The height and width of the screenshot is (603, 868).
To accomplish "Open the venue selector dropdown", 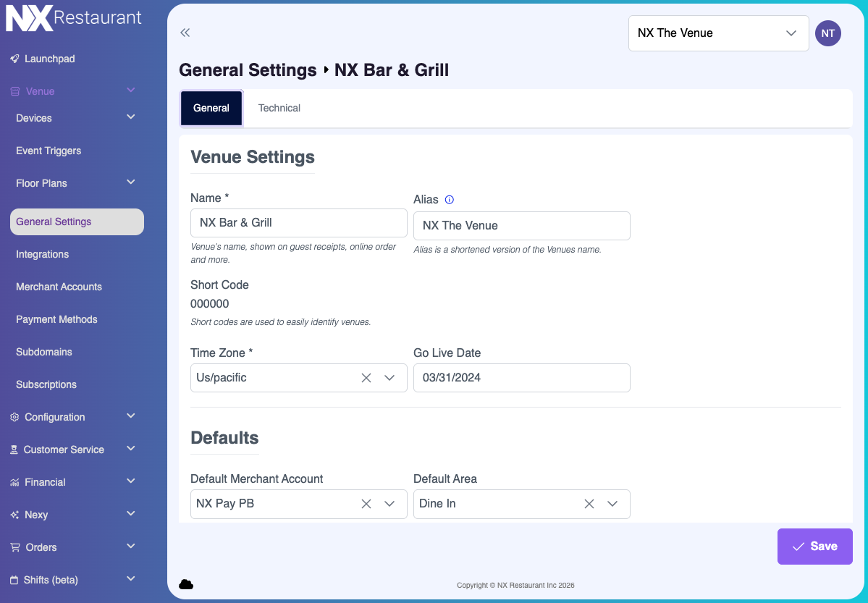I will point(717,33).
